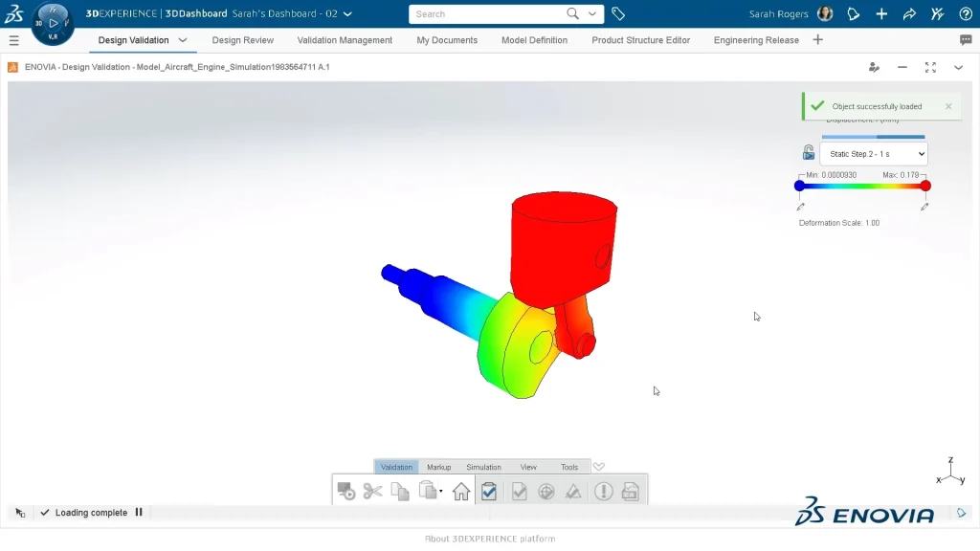
Task: Click the share arrow icon in the header
Action: [x=909, y=14]
